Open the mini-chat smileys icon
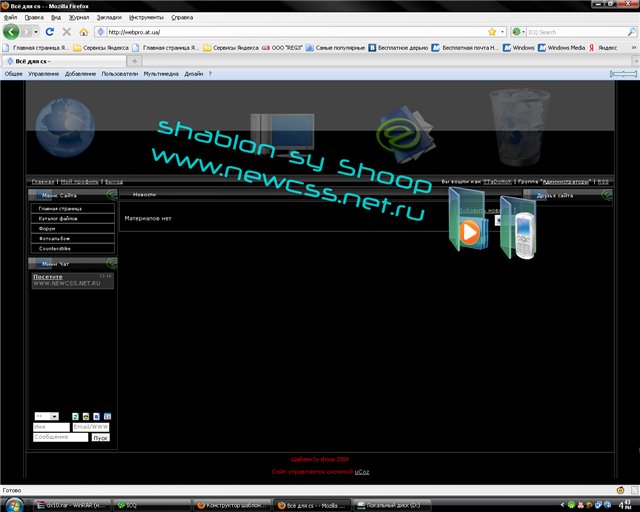Viewport: 640px width, 512px height. pyautogui.click(x=86, y=416)
